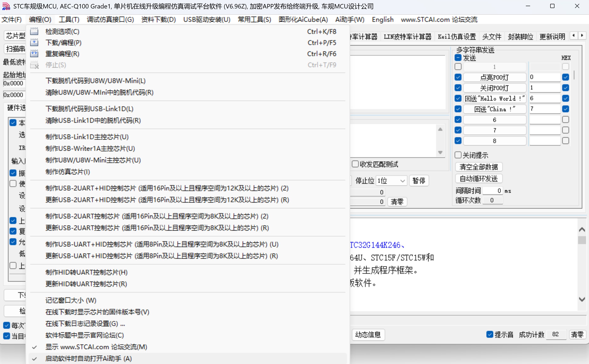
Task: Toggle the 提示音 checkbox
Action: pyautogui.click(x=489, y=334)
